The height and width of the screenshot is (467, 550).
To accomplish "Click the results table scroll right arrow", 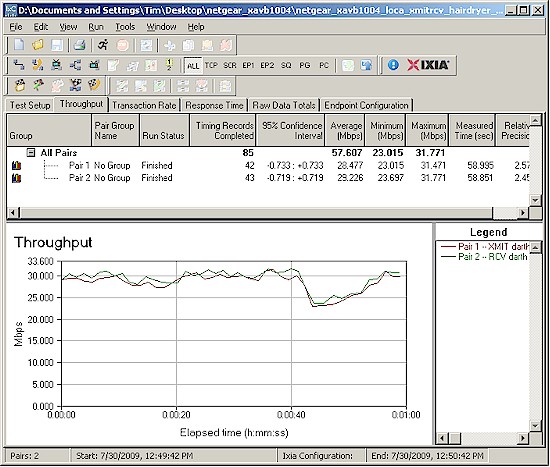I will pos(523,212).
